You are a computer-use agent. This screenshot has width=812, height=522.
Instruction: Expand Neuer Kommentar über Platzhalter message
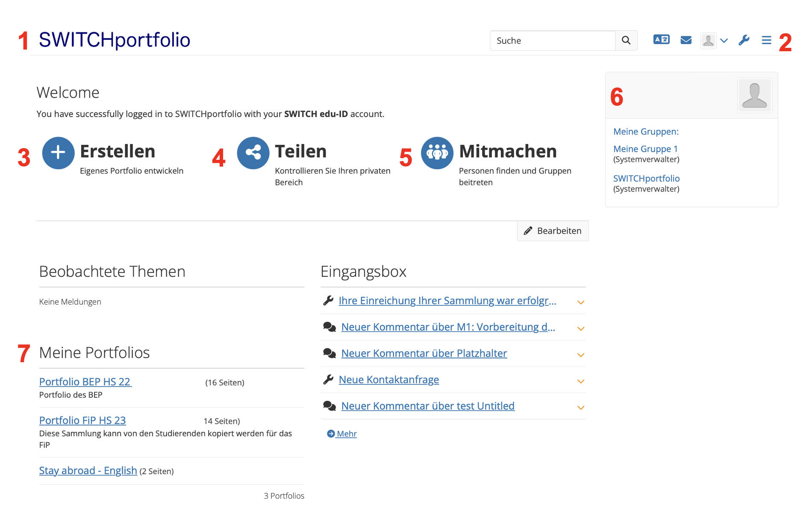coord(580,355)
